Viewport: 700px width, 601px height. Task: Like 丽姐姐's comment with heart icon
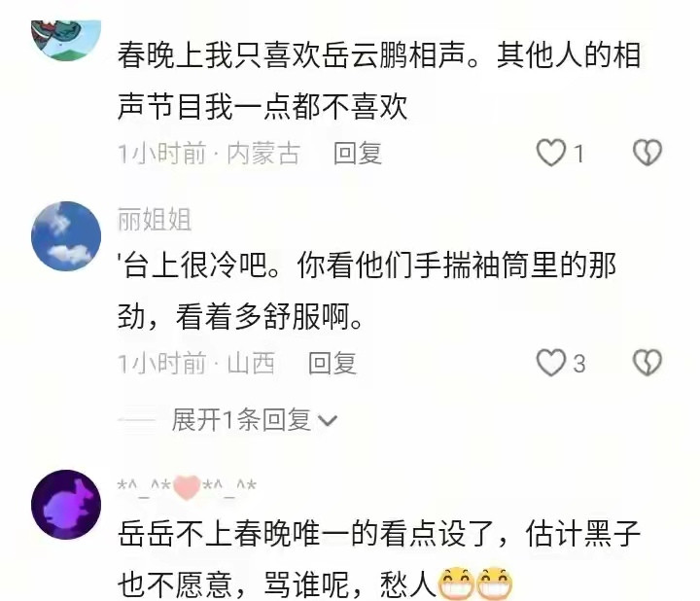pyautogui.click(x=550, y=362)
